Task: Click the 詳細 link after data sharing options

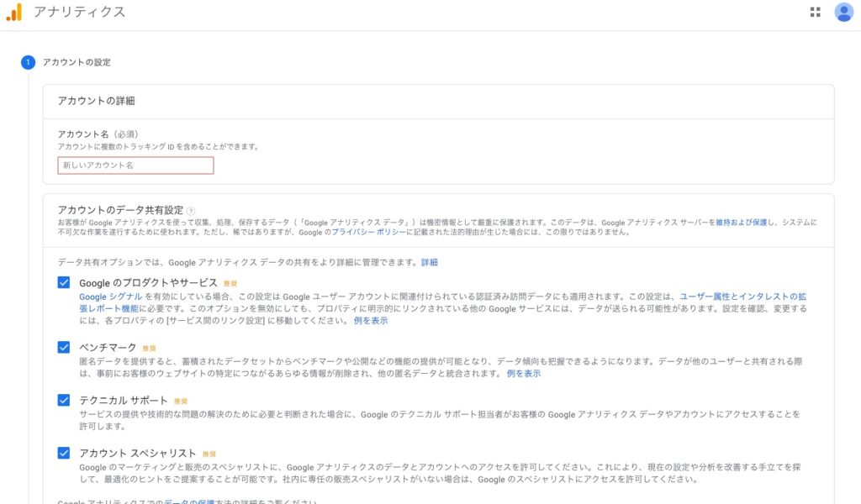Action: click(430, 263)
